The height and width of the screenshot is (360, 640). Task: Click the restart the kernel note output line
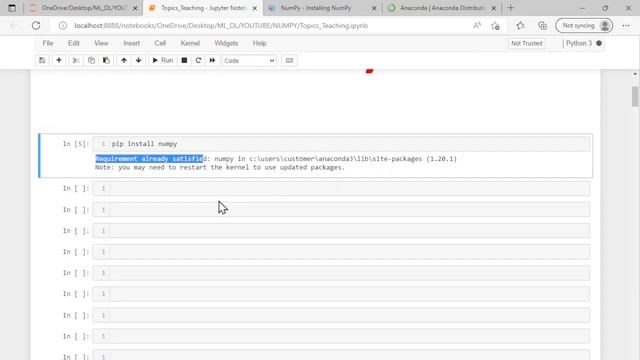[220, 167]
